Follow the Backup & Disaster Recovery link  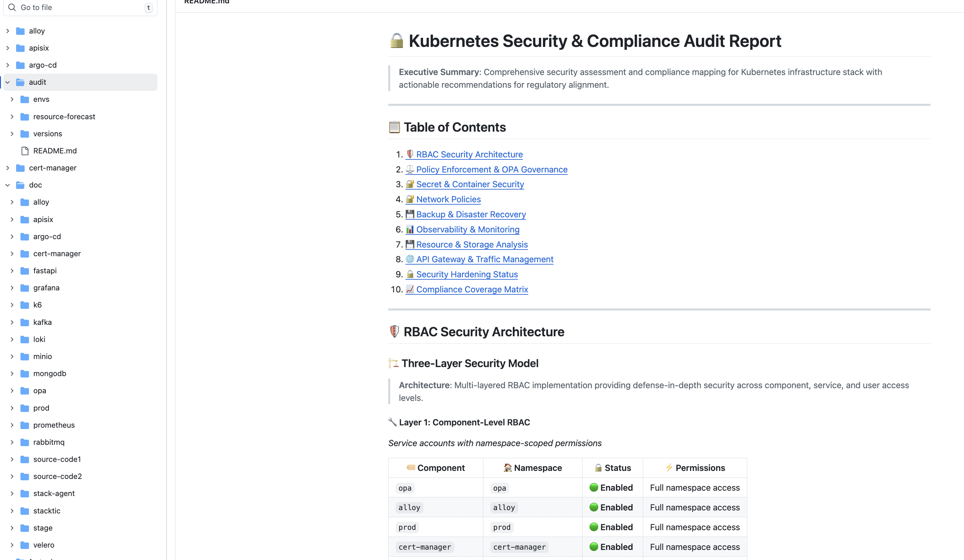coord(471,214)
